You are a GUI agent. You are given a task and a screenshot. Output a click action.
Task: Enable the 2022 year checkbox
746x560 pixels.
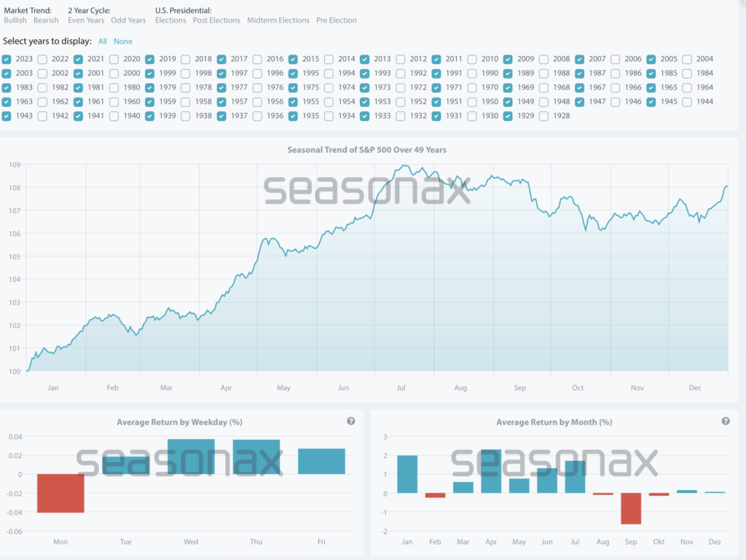42,59
